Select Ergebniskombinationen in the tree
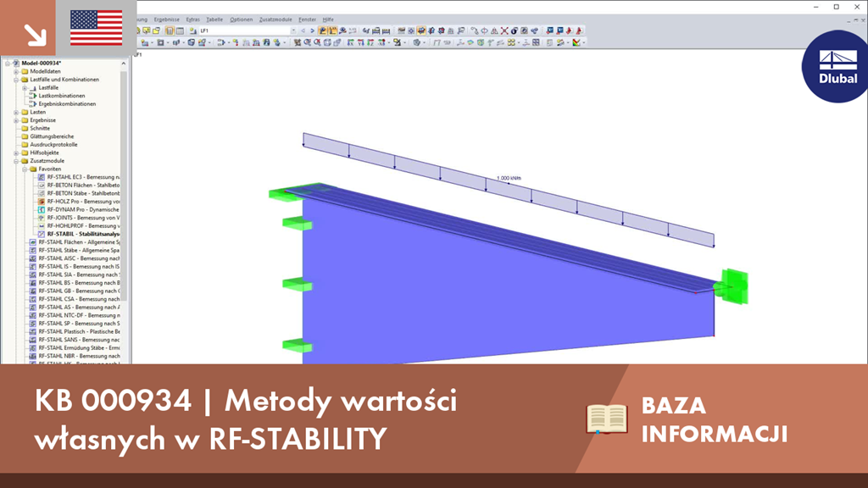868x488 pixels. pyautogui.click(x=67, y=104)
